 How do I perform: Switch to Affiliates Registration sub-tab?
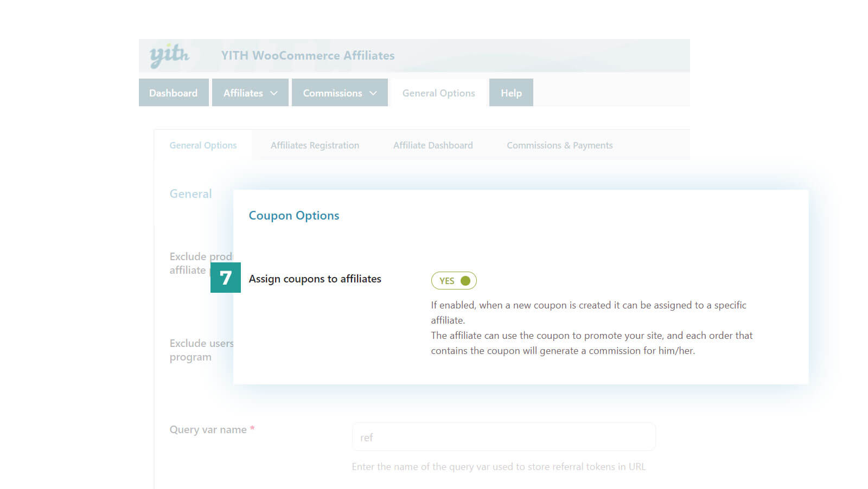tap(315, 145)
